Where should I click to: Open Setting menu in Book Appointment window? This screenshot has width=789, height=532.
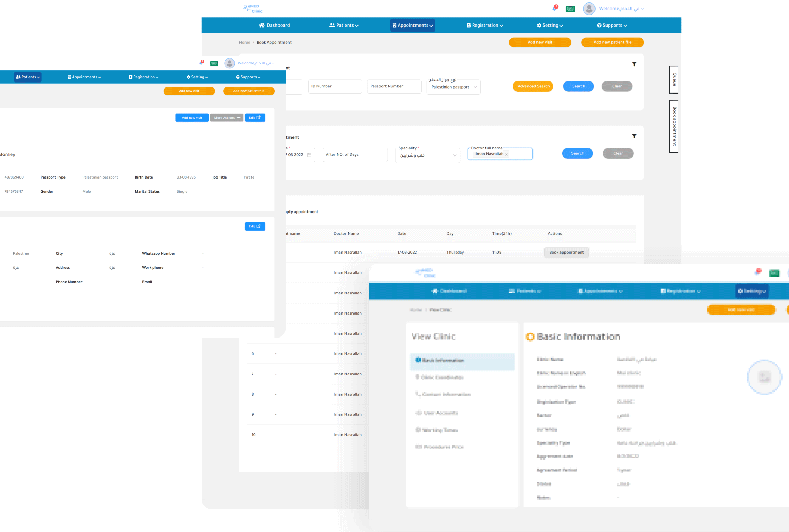click(x=550, y=25)
